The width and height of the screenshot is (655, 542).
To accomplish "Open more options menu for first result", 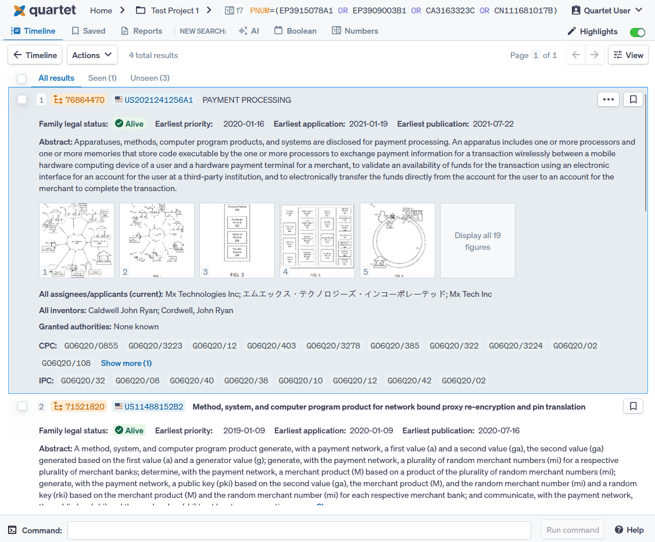I will [608, 100].
